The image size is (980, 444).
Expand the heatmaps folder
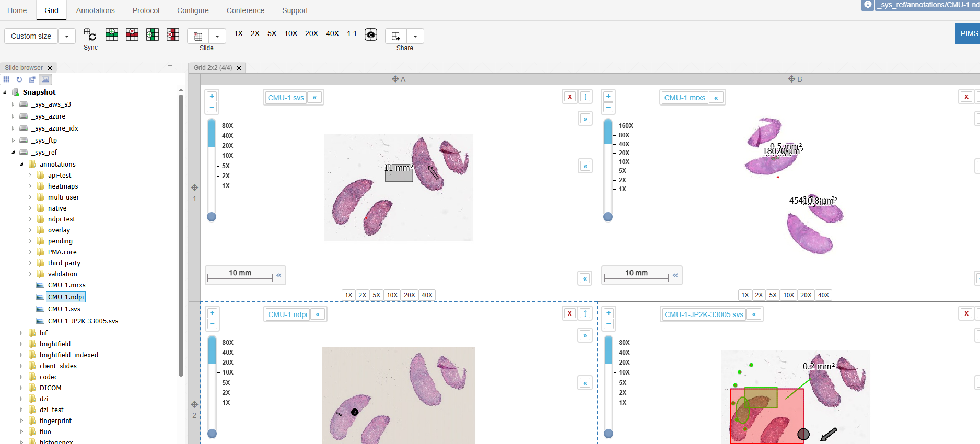[x=30, y=186]
